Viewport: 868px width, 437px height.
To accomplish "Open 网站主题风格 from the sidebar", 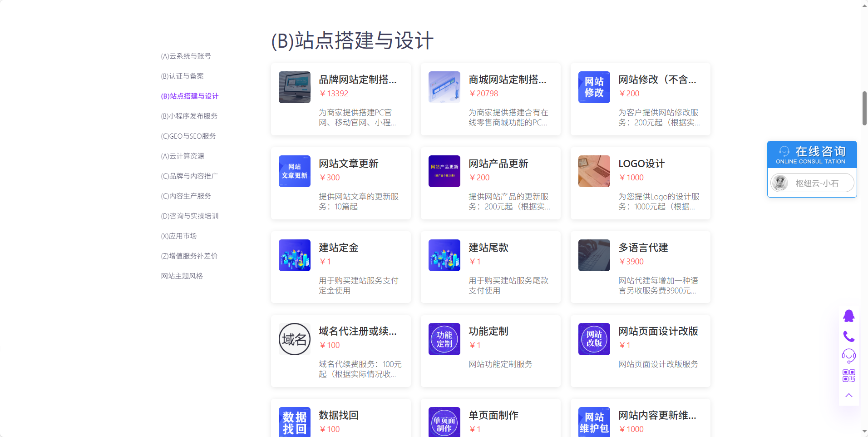I will [182, 276].
